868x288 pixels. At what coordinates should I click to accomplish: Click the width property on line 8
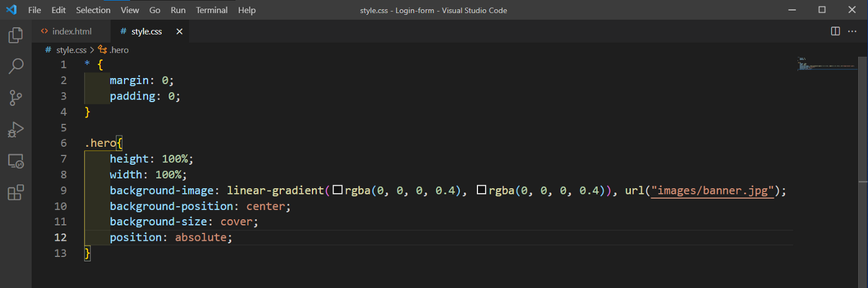coord(126,175)
